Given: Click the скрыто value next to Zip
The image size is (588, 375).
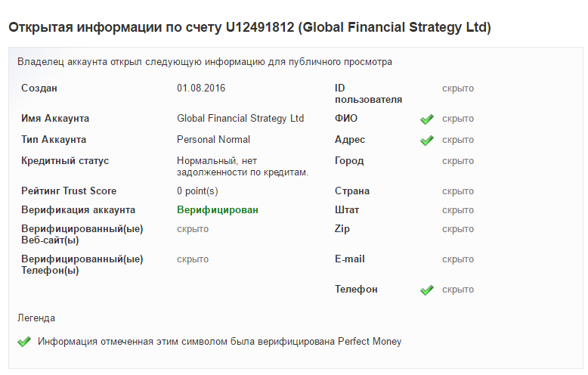Looking at the screenshot, I should click(458, 229).
